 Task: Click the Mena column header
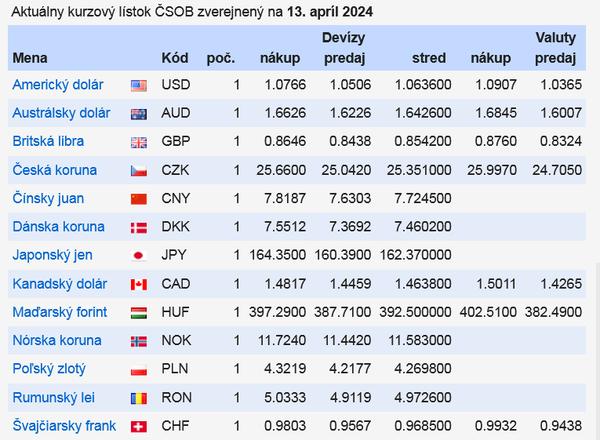click(x=30, y=58)
